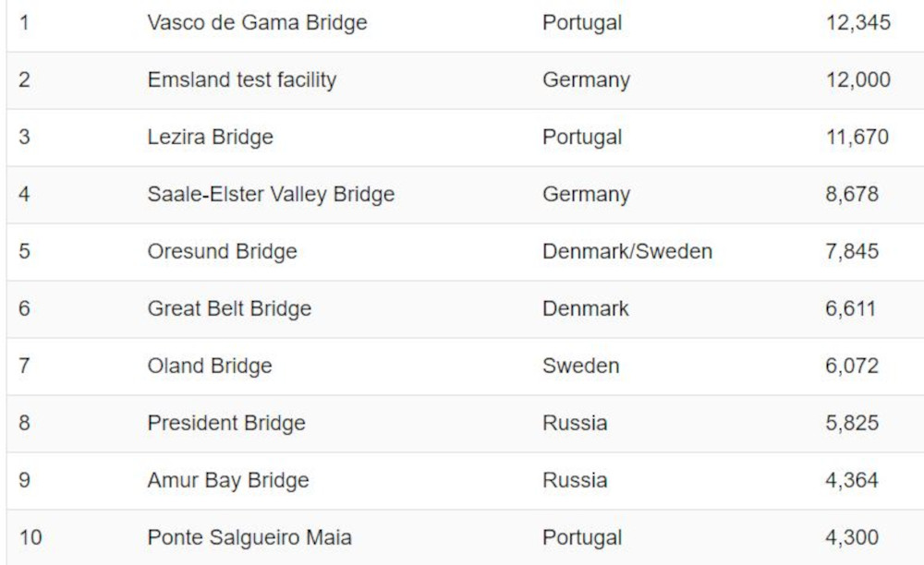This screenshot has height=565, width=924.
Task: Select the President Bridge entry
Action: [x=226, y=424]
